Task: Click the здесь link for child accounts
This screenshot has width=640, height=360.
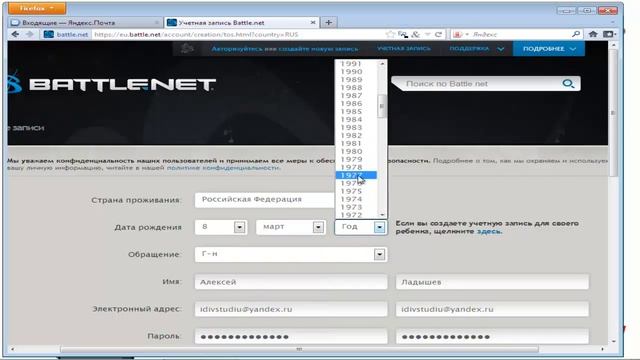Action: 489,231
